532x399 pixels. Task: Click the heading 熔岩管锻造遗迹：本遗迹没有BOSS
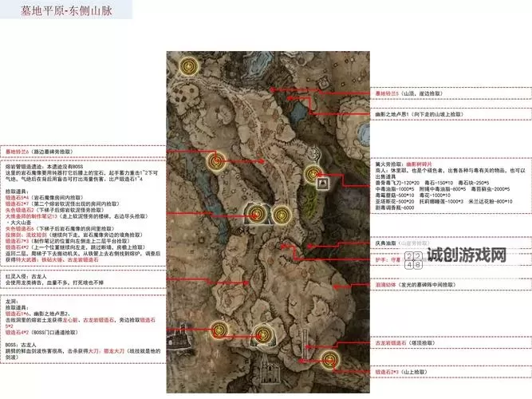(x=44, y=167)
